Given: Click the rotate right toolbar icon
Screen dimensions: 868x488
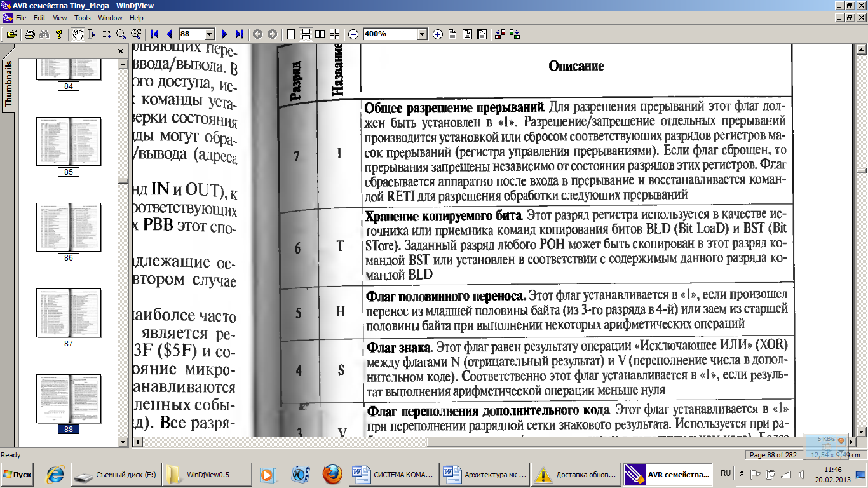Looking at the screenshot, I should 515,34.
